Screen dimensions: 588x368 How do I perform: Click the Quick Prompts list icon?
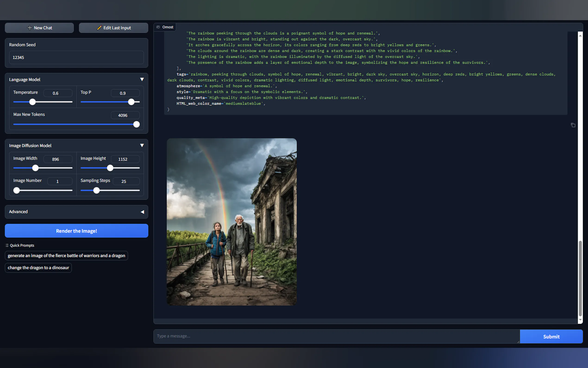7,245
